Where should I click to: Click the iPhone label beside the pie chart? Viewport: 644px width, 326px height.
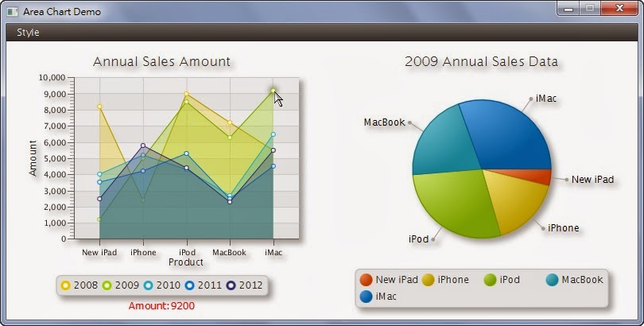pos(564,228)
